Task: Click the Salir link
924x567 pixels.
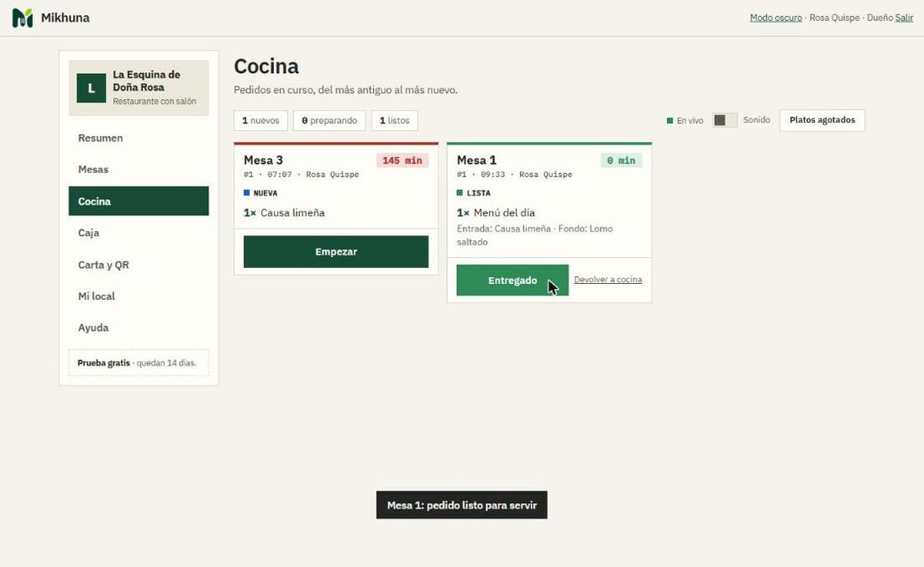Action: coord(904,18)
